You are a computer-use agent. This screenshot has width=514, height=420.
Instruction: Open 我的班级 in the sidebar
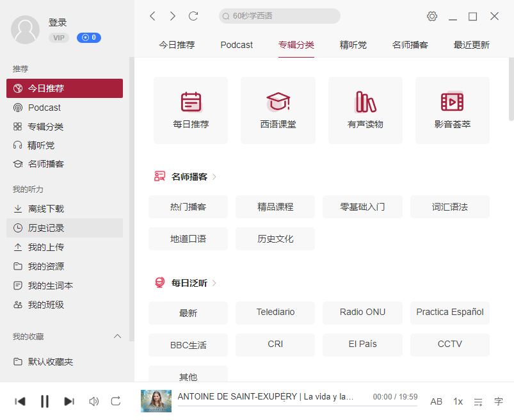(65, 305)
